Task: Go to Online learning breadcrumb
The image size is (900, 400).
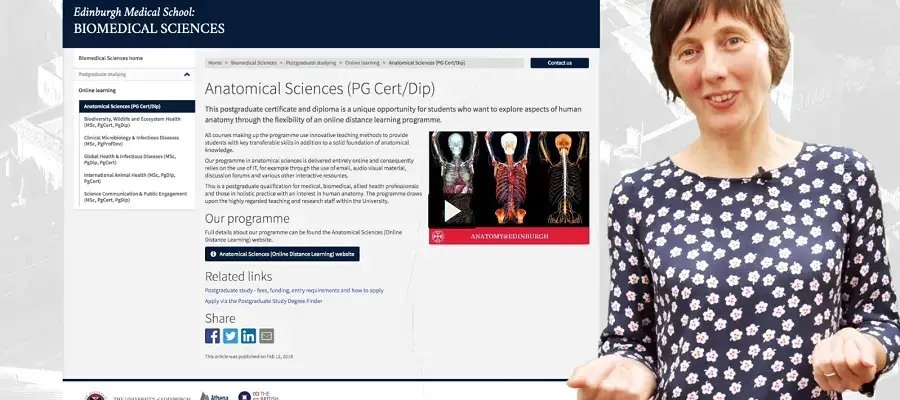Action: pyautogui.click(x=362, y=63)
